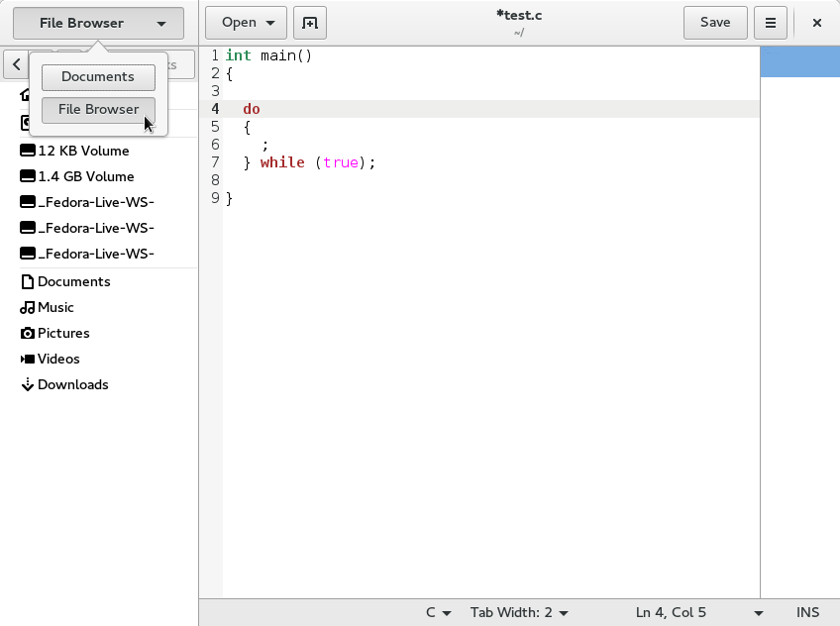Open the Documents folder in sidebar
This screenshot has width=840, height=626.
(x=73, y=282)
